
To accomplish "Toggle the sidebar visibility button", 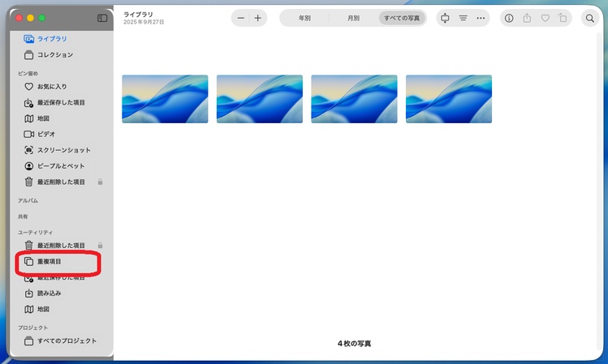I will coord(102,18).
